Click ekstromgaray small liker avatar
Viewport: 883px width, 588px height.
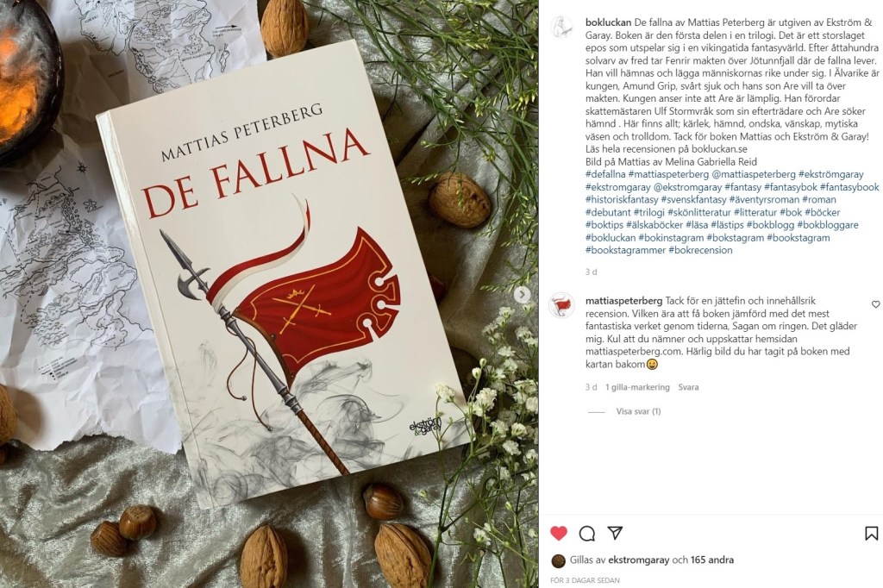558,560
